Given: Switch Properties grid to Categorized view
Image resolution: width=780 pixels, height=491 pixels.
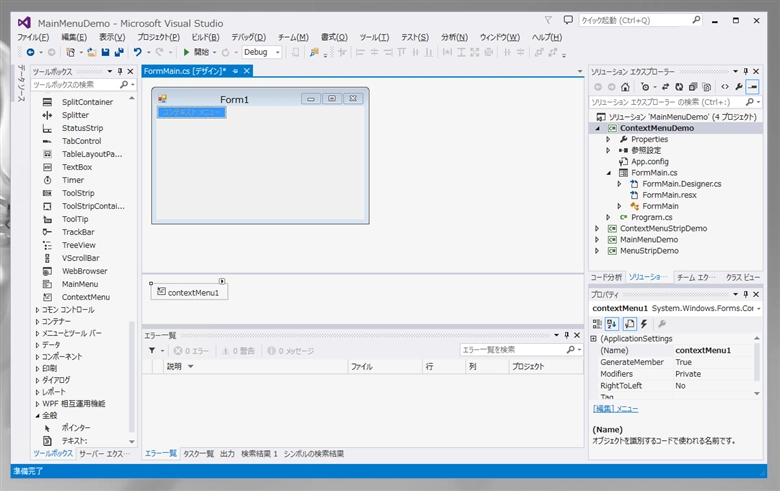Looking at the screenshot, I should tap(597, 324).
